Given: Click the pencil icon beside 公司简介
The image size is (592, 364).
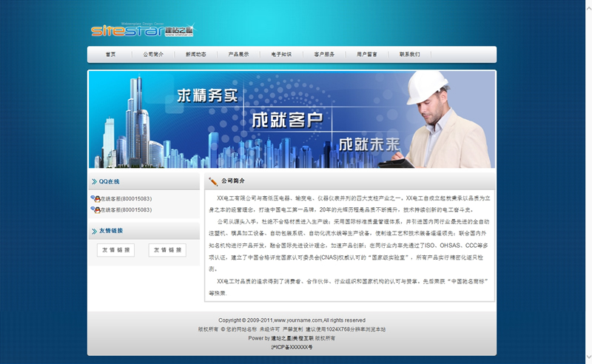Looking at the screenshot, I should 213,181.
